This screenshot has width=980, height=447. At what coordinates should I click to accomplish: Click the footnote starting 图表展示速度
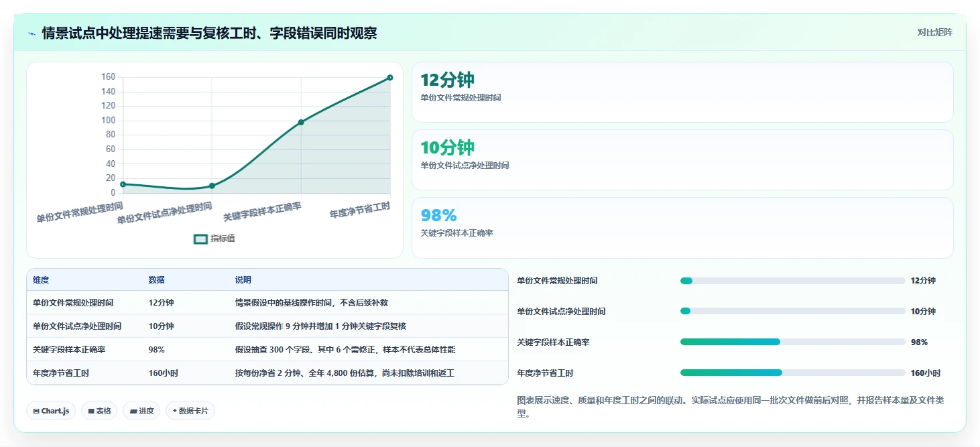tap(731, 407)
